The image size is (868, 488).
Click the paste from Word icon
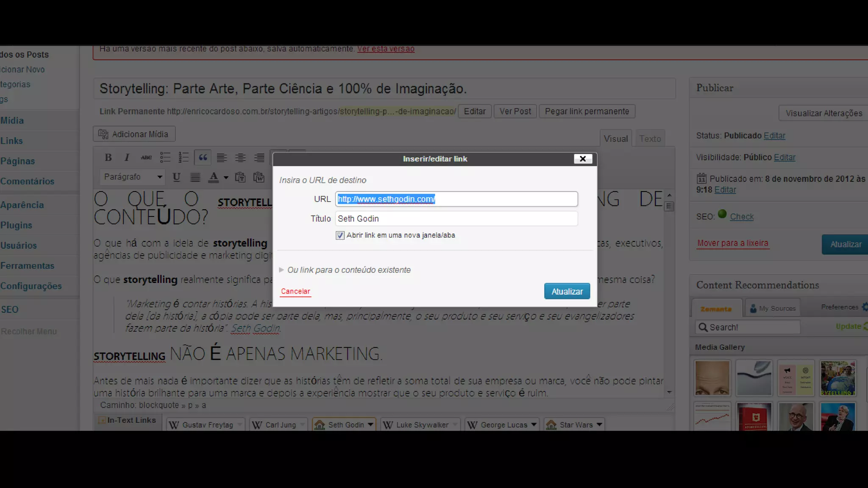(x=259, y=177)
